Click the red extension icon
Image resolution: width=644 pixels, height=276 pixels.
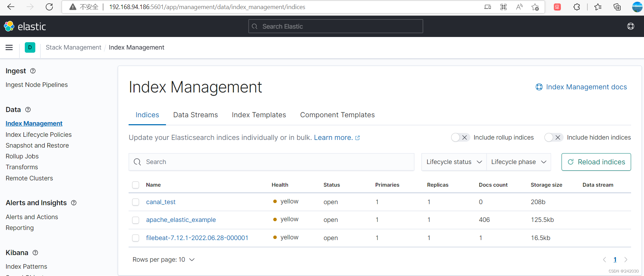pos(557,7)
